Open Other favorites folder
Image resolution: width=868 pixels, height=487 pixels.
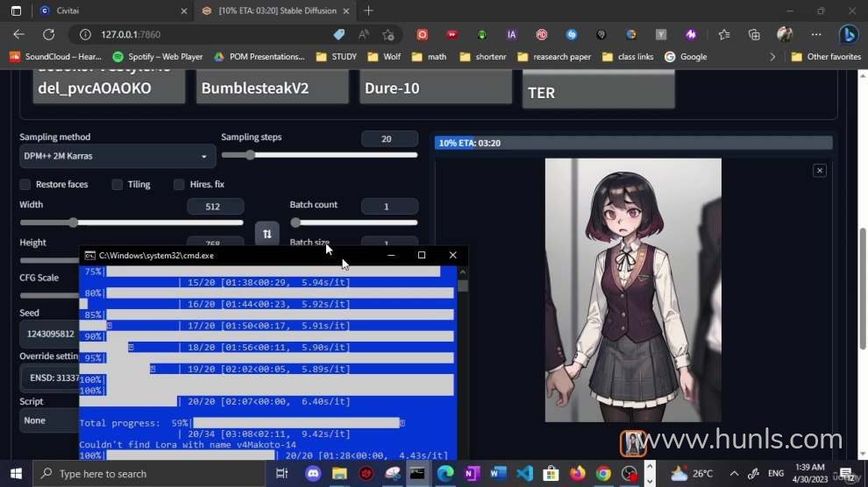(826, 57)
